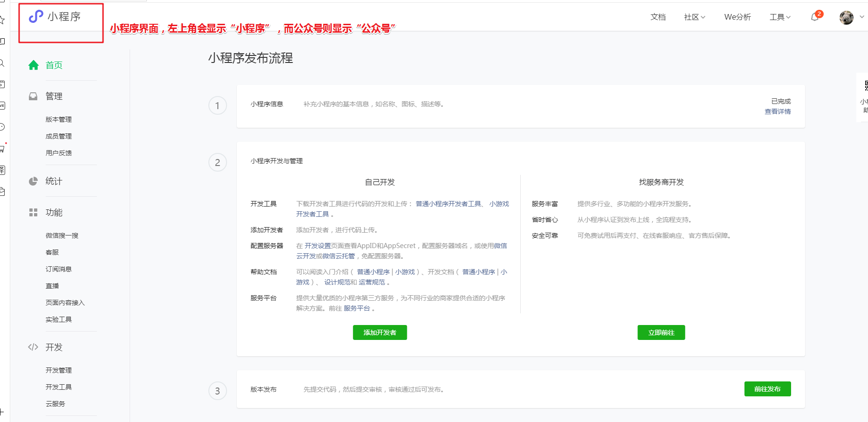Click the 开发 code brackets icon

click(x=33, y=347)
